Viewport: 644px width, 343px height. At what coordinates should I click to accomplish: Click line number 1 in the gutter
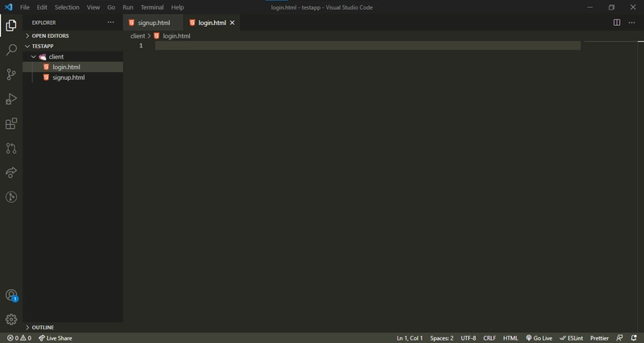tap(141, 45)
